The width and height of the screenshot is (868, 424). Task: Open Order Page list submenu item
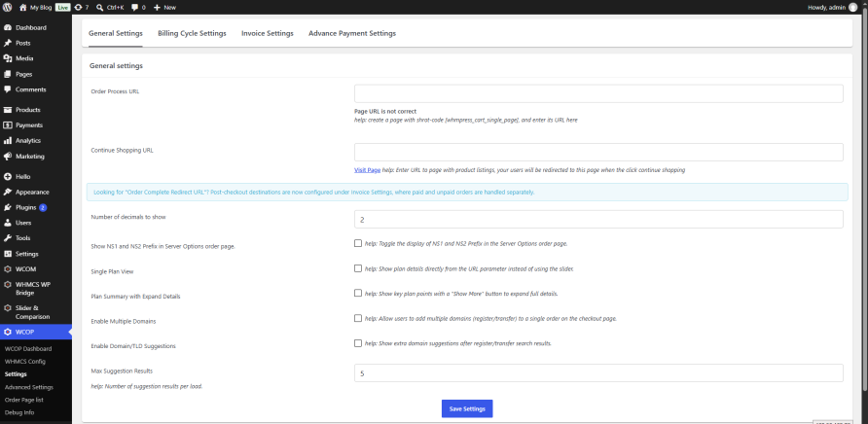pyautogui.click(x=23, y=400)
